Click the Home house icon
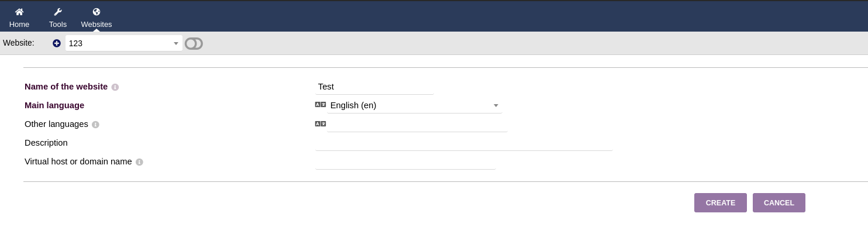Image resolution: width=868 pixels, height=227 pixels. point(19,12)
